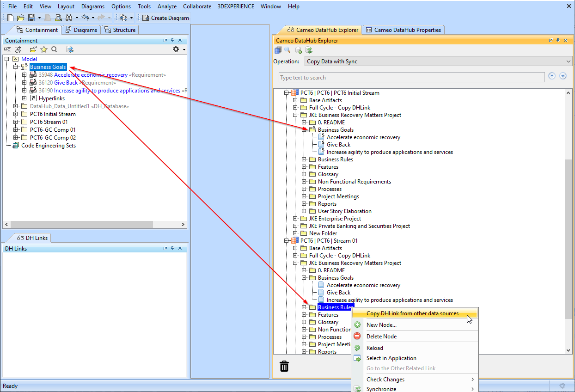This screenshot has height=392, width=575.
Task: Click the gear options icon in Containment
Action: point(176,49)
